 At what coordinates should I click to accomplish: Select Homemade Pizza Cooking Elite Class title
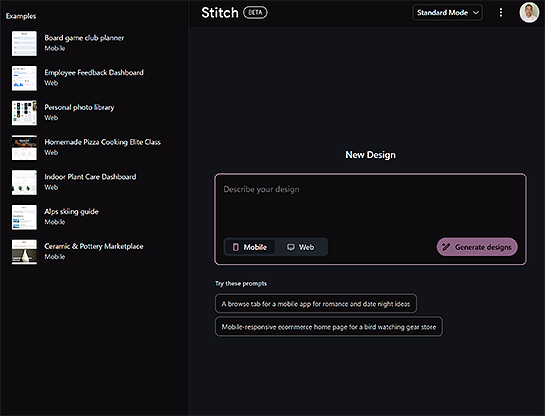click(103, 142)
